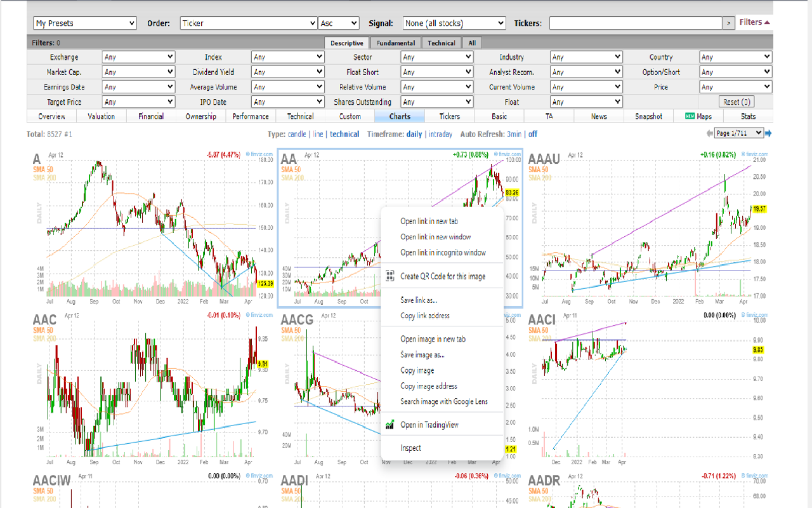
Task: Open the Signal dropdown
Action: [454, 22]
